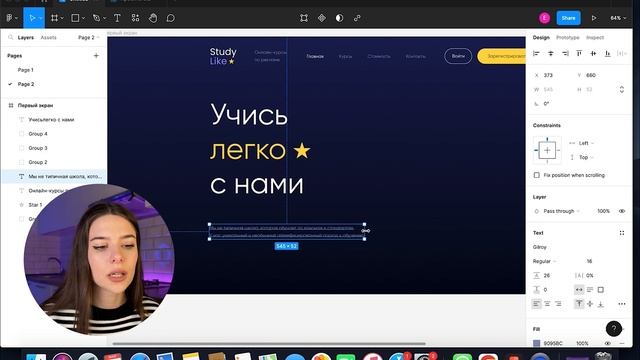The height and width of the screenshot is (360, 640).
Task: Add a new page with plus icon
Action: point(96,56)
